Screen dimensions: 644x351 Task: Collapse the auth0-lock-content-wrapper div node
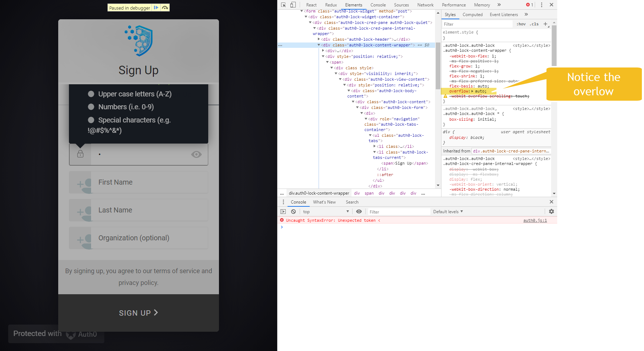319,45
